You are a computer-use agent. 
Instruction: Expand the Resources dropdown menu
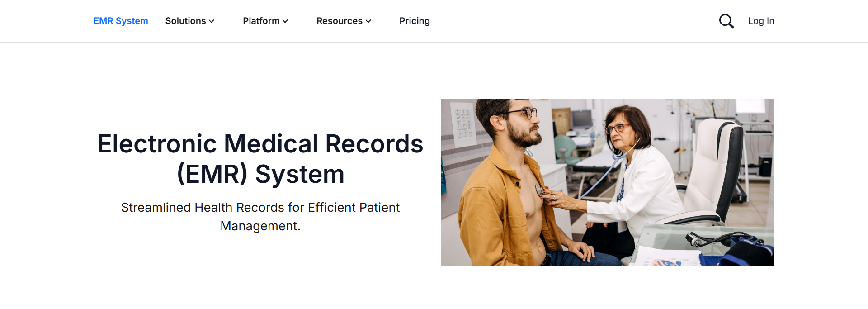tap(344, 21)
